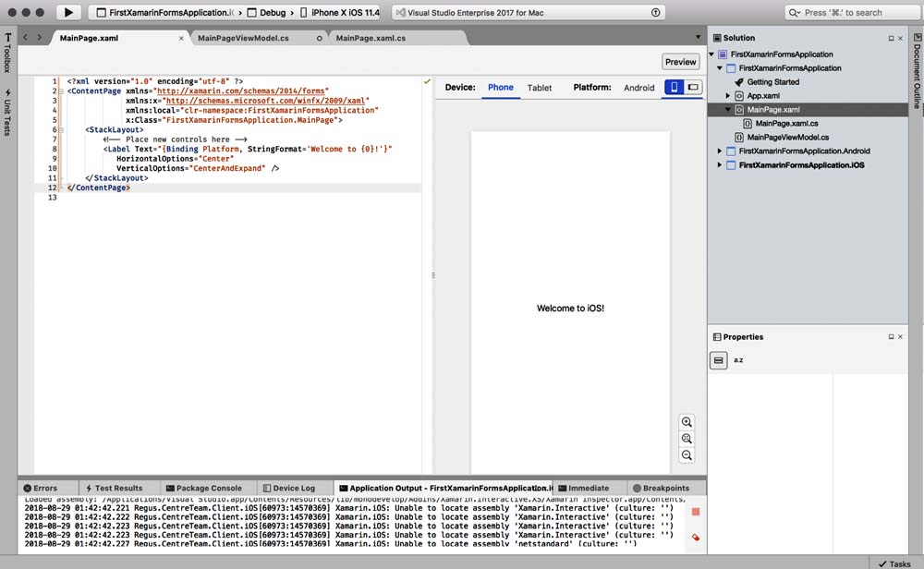
Task: Open the Unit Tests side panel
Action: pyautogui.click(x=8, y=113)
